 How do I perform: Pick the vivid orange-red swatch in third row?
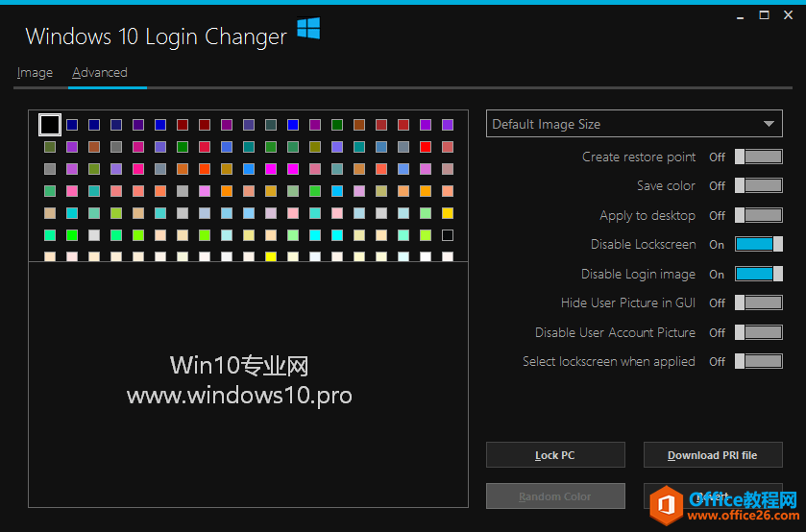[x=205, y=169]
